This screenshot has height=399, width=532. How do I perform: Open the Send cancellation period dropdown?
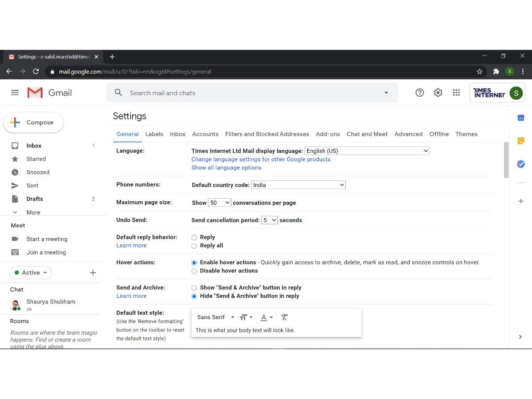[x=269, y=220]
